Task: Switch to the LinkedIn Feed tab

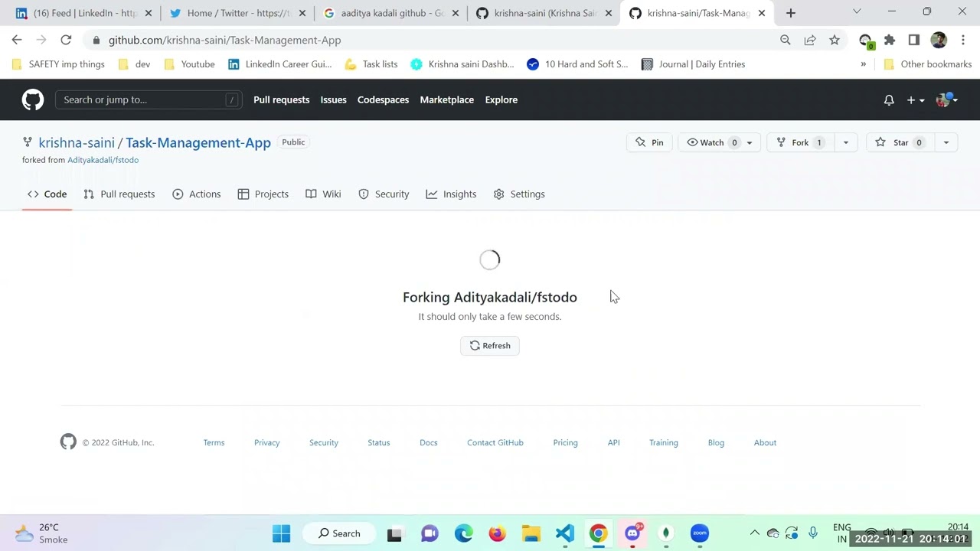Action: [84, 13]
